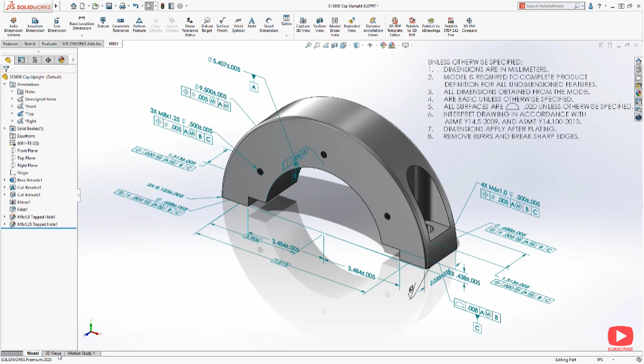The image size is (644, 364).
Task: Insert a Note annotation
Action: (252, 23)
